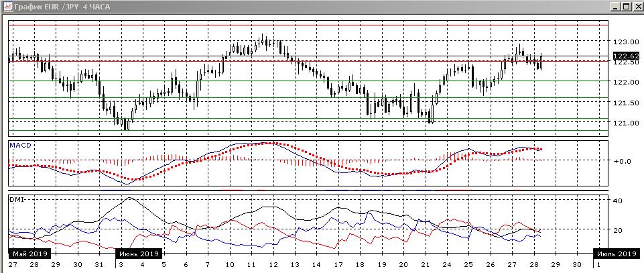Click the +0.0 MACD zero level label

coord(623,161)
